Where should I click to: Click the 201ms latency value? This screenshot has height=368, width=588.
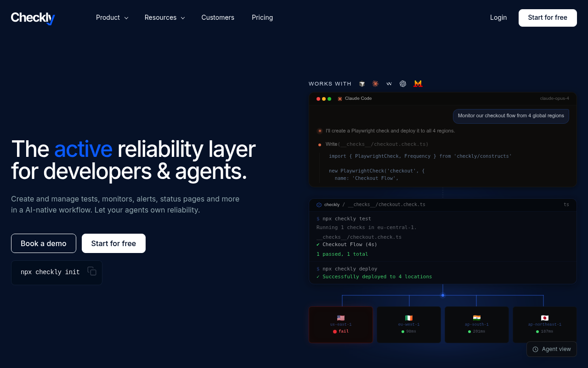479,331
